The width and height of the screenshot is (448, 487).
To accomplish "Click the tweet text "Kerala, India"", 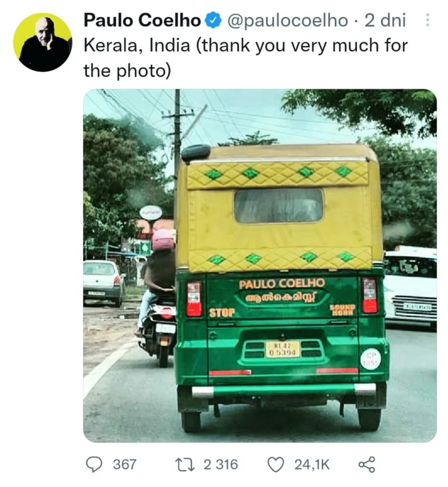I will point(138,46).
